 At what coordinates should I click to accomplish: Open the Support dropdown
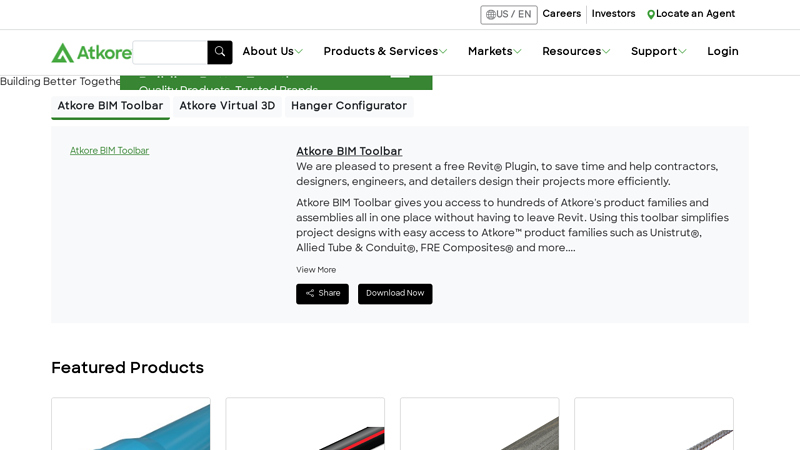pos(658,52)
